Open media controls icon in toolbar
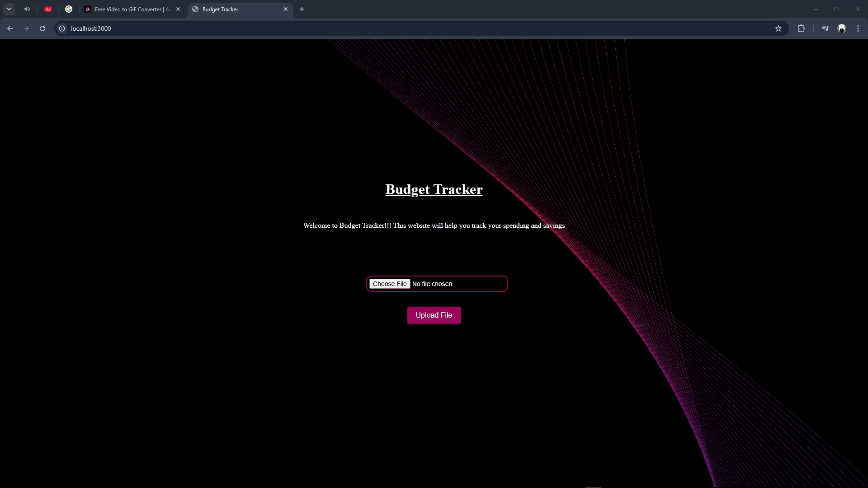868x488 pixels. 826,28
